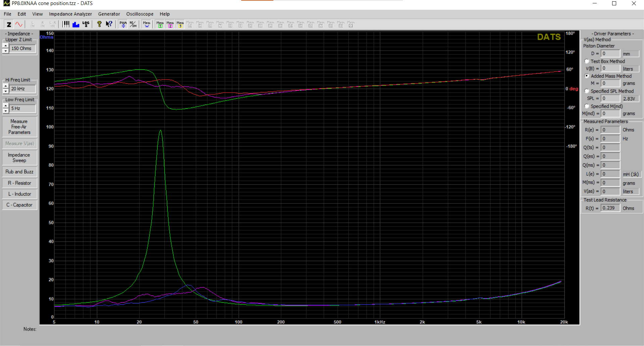Click the piano keys toolbar icon
This screenshot has width=644, height=346.
(x=66, y=24)
